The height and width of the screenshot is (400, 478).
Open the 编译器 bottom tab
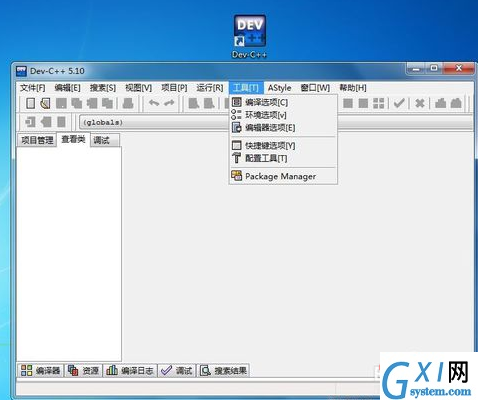point(40,371)
